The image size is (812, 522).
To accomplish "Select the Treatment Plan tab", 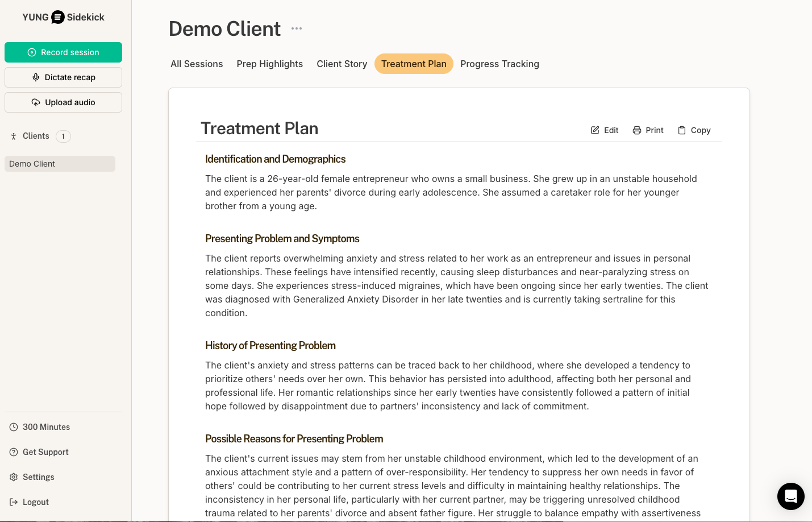I will pyautogui.click(x=414, y=64).
